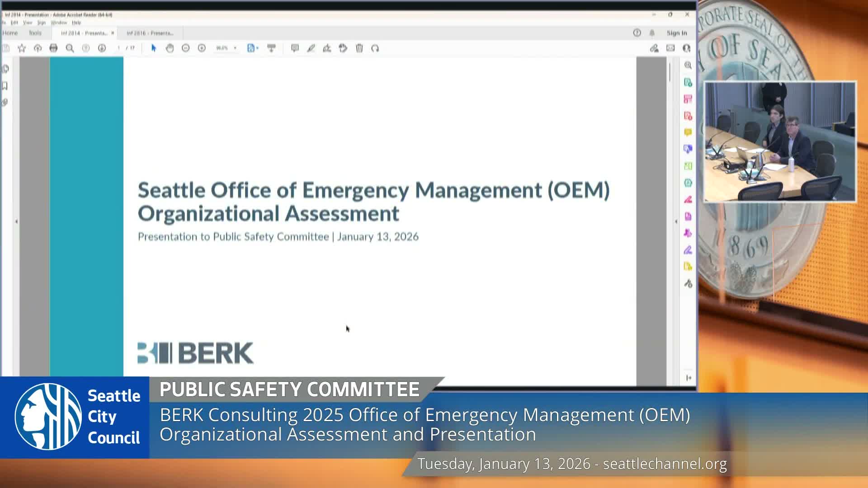Select the Hand pan tool

[x=170, y=48]
